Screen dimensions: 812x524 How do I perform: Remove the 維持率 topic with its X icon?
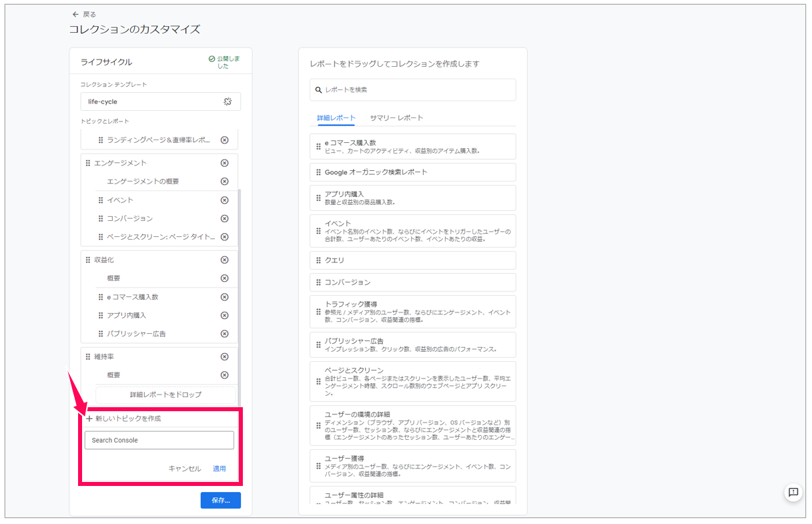pyautogui.click(x=224, y=356)
